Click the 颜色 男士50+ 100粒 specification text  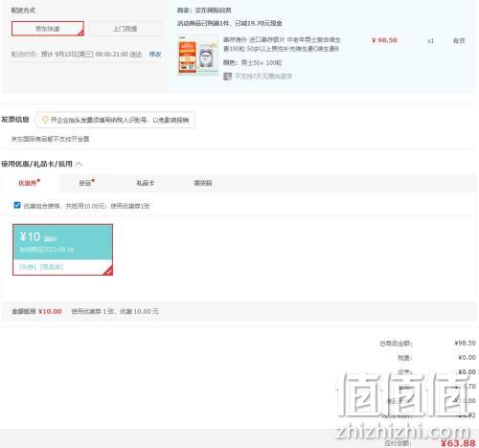click(x=252, y=63)
